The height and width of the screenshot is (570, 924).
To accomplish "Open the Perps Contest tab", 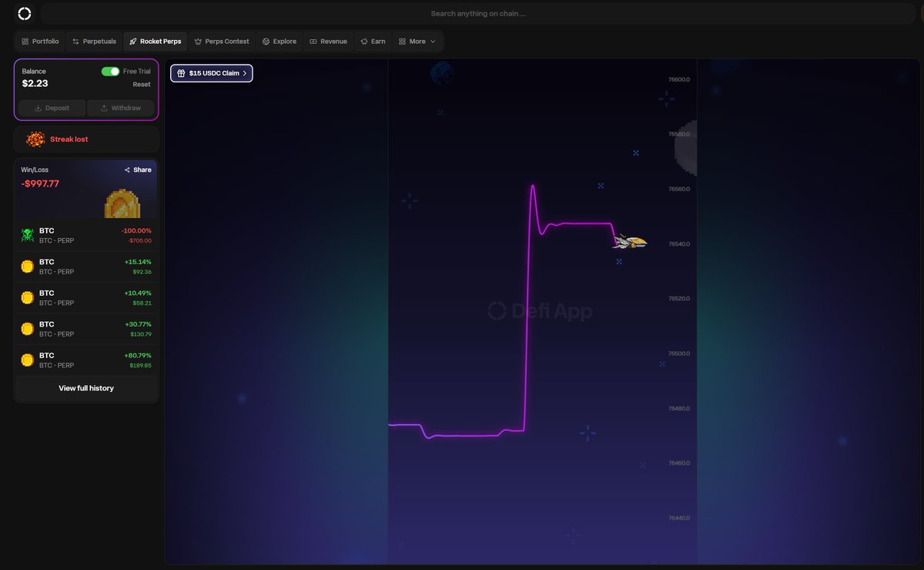I will click(222, 42).
